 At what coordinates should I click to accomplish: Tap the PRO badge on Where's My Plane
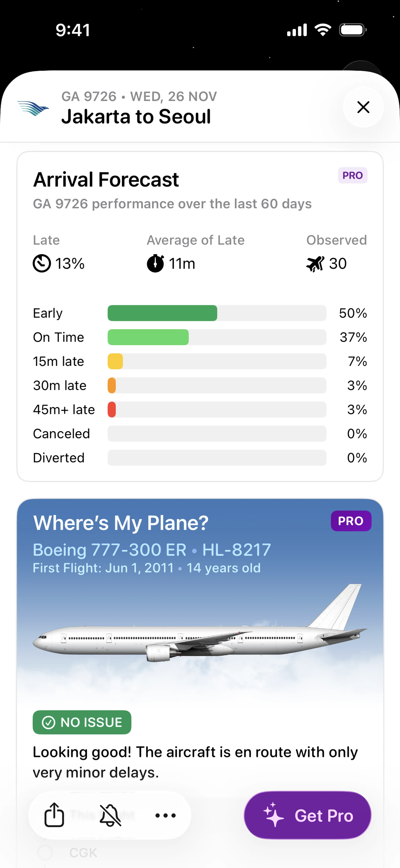[350, 521]
